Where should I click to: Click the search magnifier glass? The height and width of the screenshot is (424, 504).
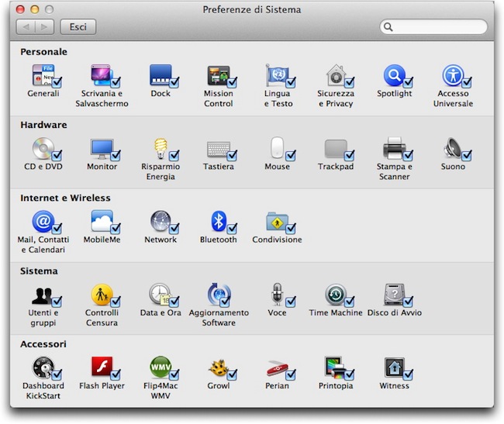388,27
